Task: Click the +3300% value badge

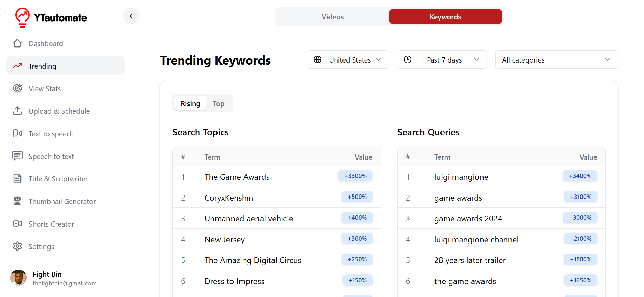Action: pos(355,176)
